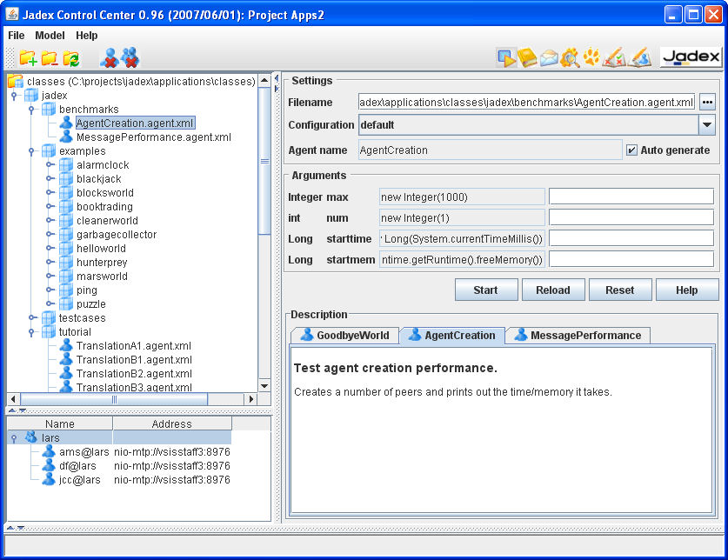Click the Integer max value field
728x560 pixels.
pyautogui.click(x=631, y=197)
